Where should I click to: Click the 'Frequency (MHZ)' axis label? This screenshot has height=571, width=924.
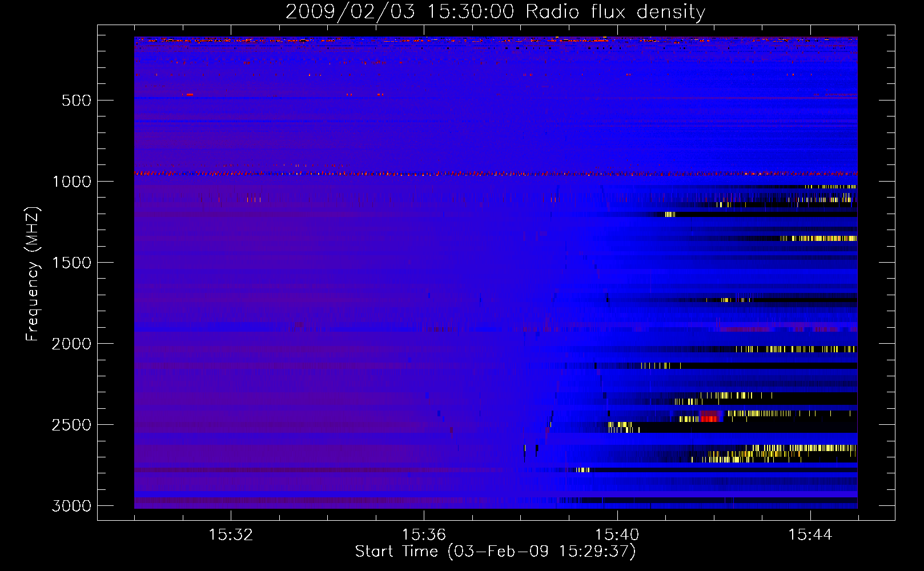(x=33, y=274)
